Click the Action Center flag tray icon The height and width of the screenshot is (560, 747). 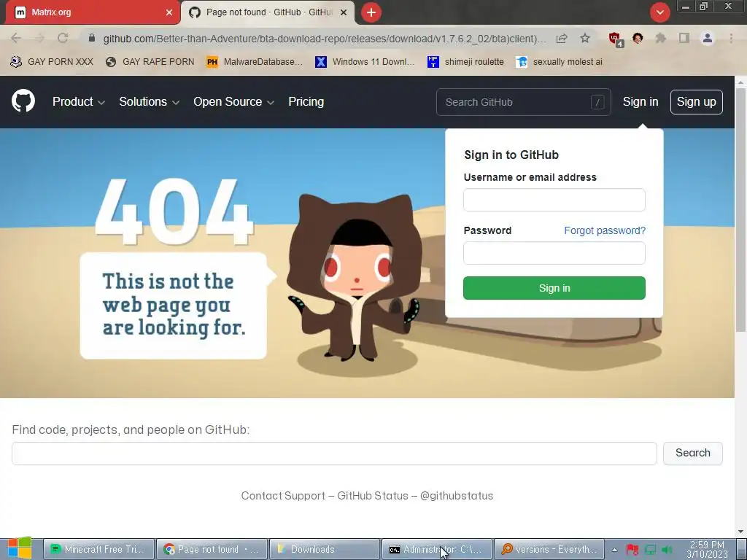point(632,550)
